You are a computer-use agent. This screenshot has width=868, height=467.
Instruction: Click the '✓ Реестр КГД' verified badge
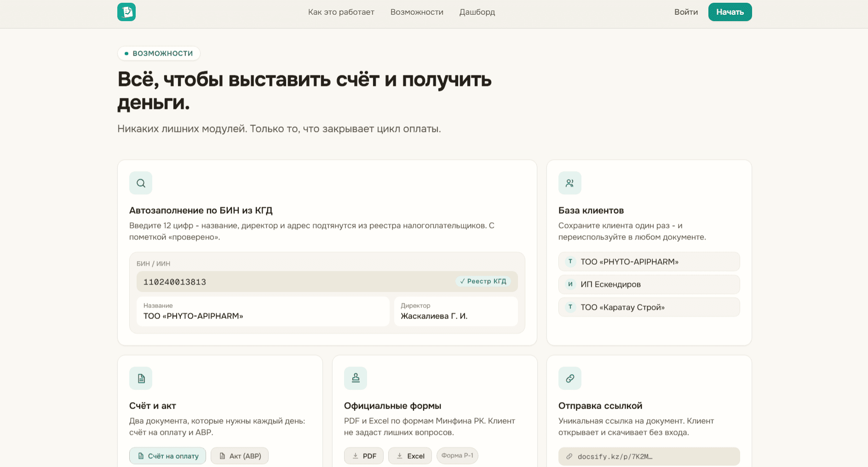[483, 281]
